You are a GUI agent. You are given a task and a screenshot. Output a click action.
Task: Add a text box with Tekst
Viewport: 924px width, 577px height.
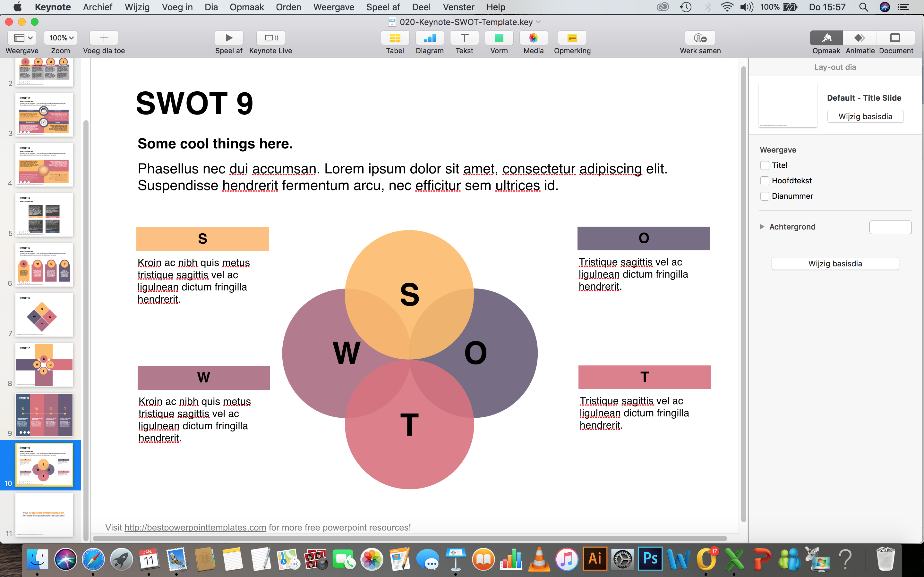[x=464, y=38]
